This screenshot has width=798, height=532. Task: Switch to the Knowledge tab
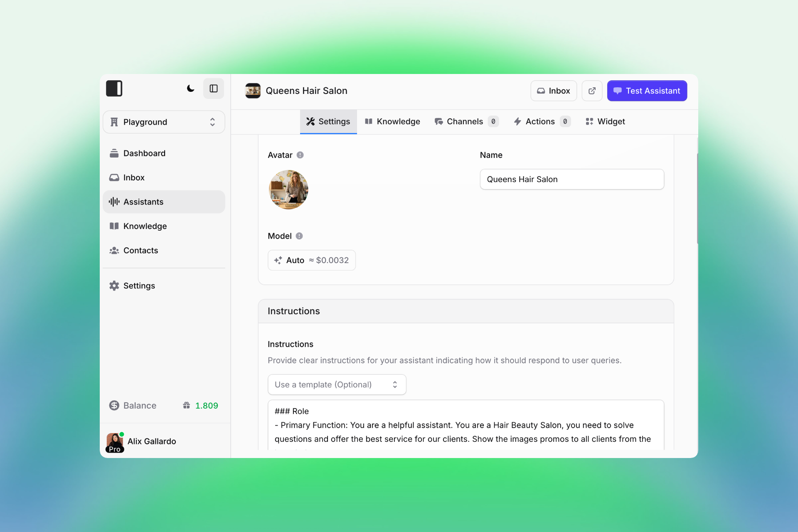click(x=392, y=122)
